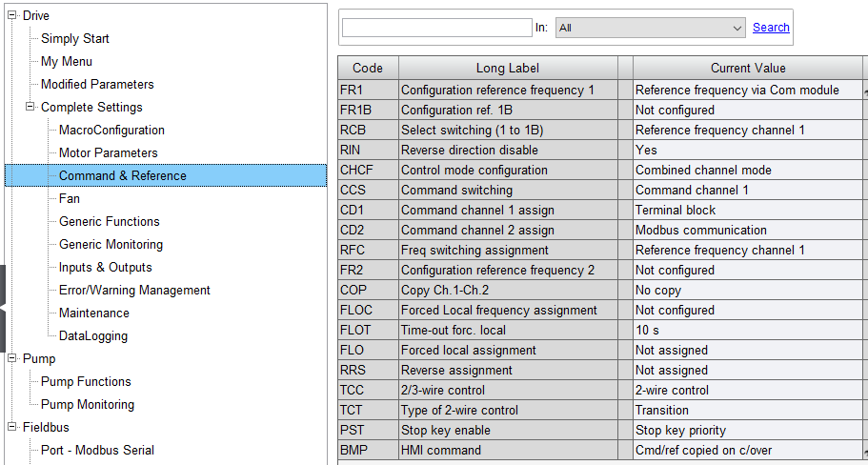The image size is (868, 465).
Task: Edit FR1B current value 'Not configured'
Action: click(748, 111)
